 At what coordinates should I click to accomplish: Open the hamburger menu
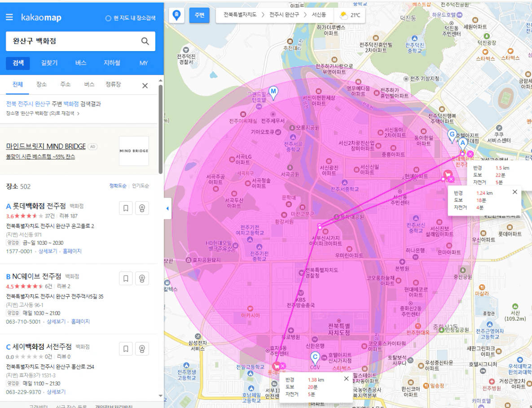coord(9,17)
